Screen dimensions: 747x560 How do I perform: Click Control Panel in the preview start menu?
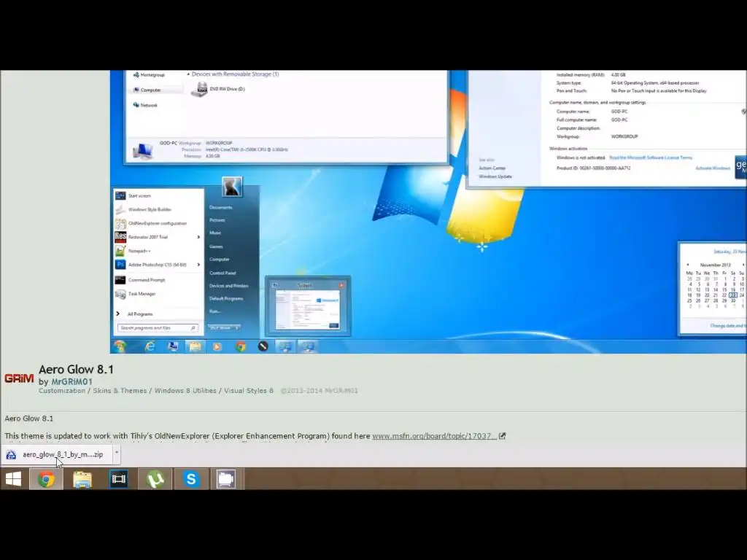point(222,273)
